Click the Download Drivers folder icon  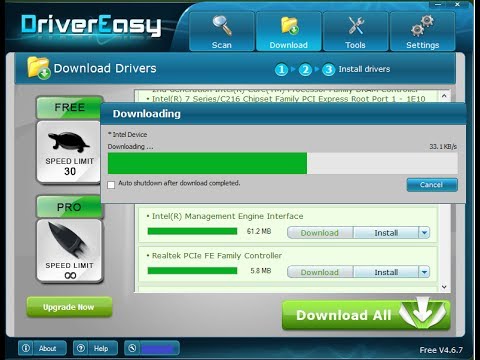(39, 68)
